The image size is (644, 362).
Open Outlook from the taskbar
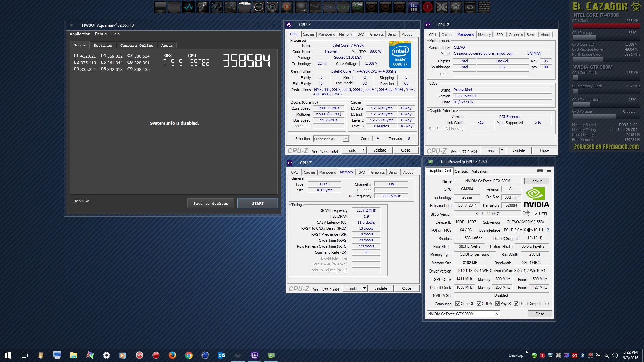(x=221, y=355)
